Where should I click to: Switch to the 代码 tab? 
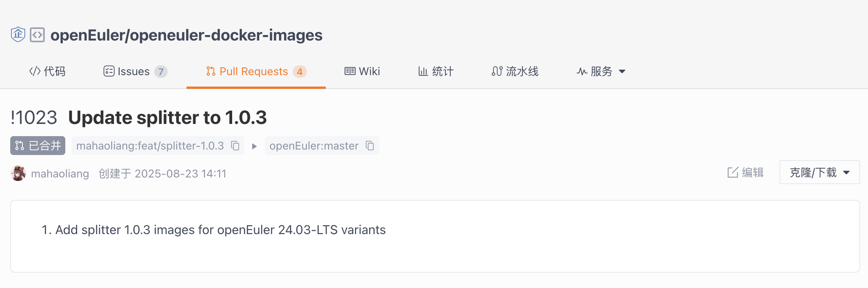47,71
